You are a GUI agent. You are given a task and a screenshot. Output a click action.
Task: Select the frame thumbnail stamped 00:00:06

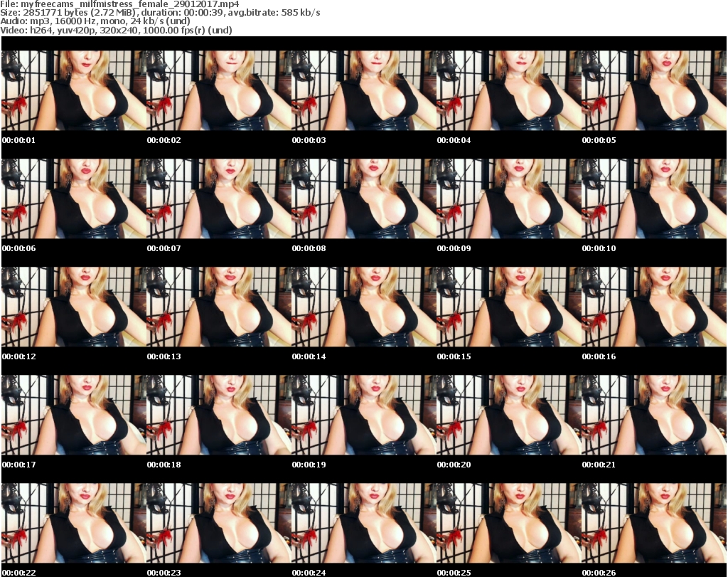tap(74, 198)
